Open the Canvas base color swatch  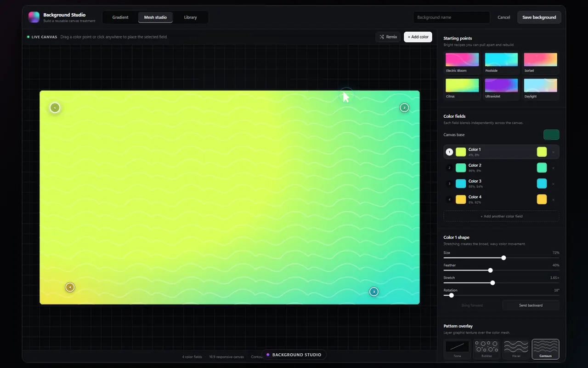[x=551, y=135]
